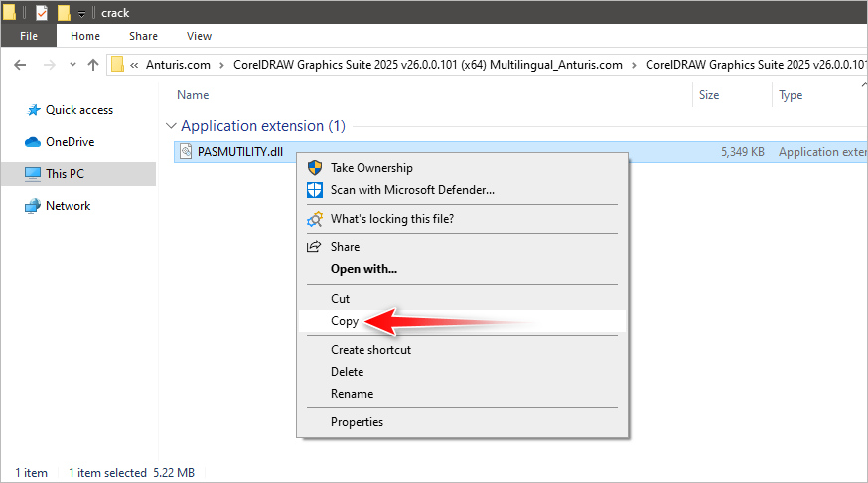The width and height of the screenshot is (868, 483).
Task: Select the PASMUTILITY.dll file
Action: coord(233,152)
